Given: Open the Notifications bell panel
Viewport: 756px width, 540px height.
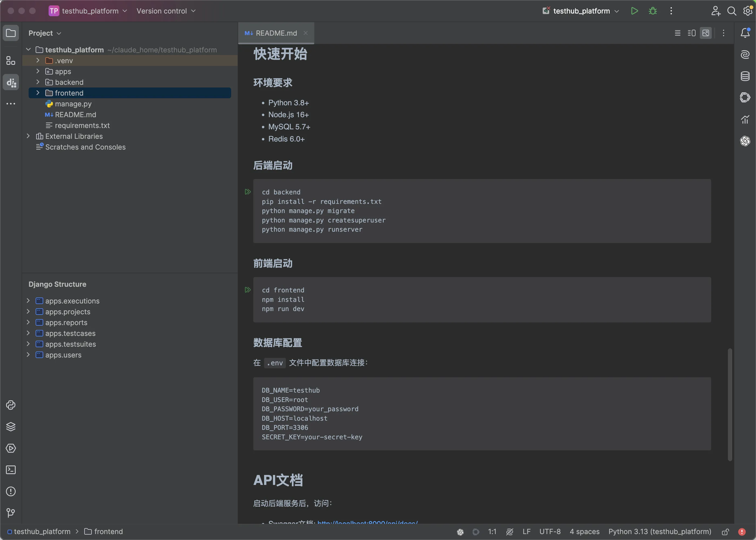Looking at the screenshot, I should [745, 33].
